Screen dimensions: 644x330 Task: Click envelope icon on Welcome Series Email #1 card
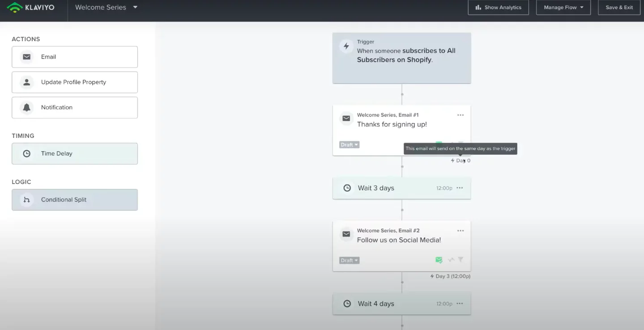346,119
